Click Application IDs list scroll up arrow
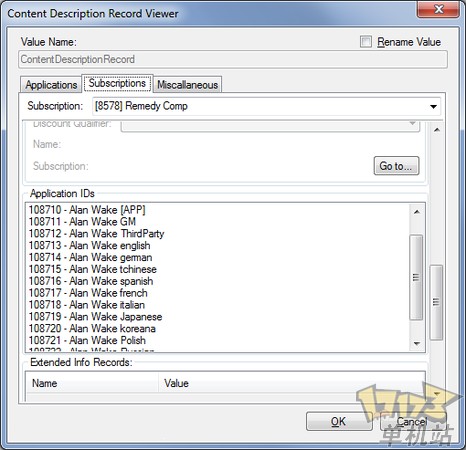The image size is (466, 450). coord(416,212)
